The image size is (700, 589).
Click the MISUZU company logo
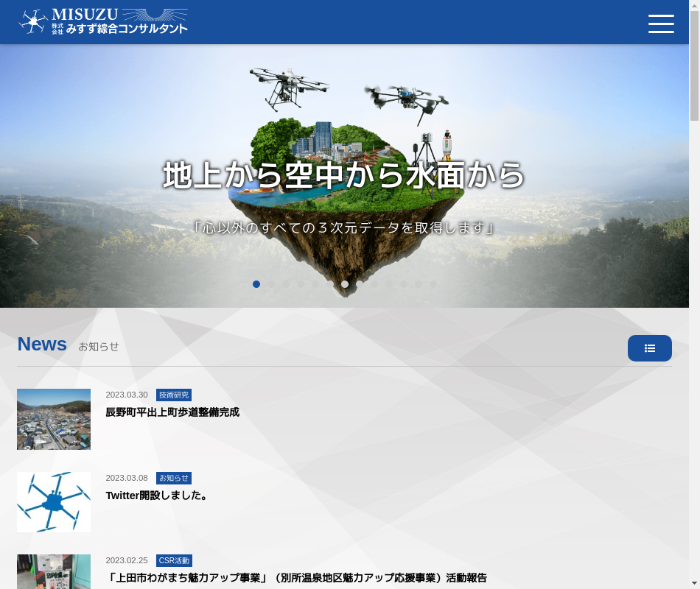103,21
